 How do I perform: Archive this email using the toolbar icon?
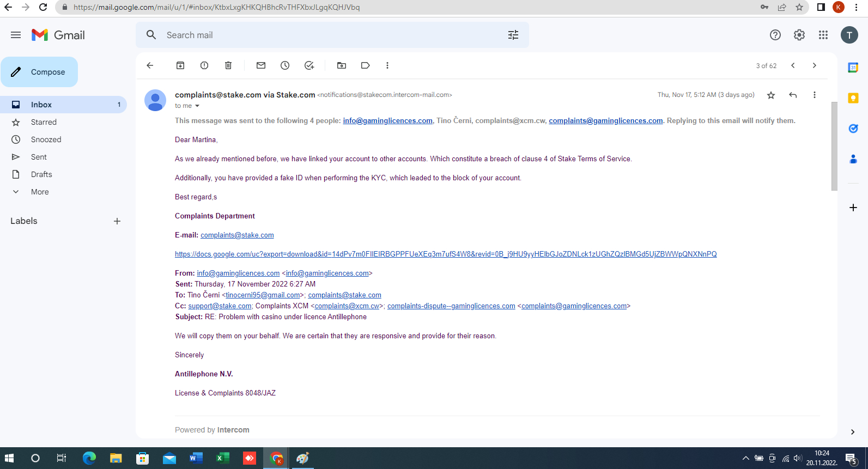click(x=180, y=65)
